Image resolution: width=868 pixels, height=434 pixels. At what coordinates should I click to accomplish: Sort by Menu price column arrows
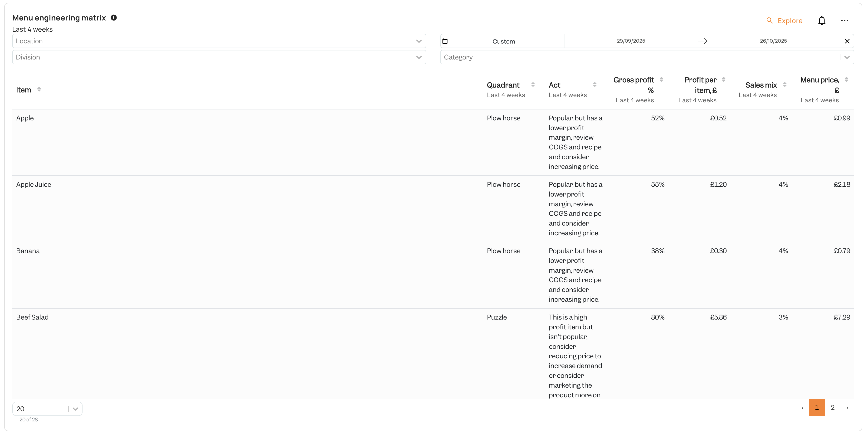(x=846, y=79)
